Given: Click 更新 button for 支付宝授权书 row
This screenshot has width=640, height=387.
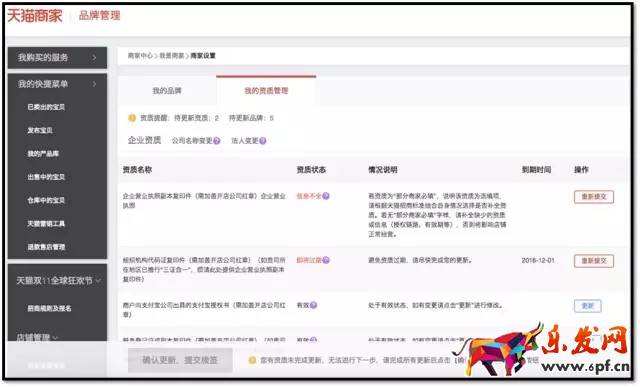Looking at the screenshot, I should coord(588,306).
